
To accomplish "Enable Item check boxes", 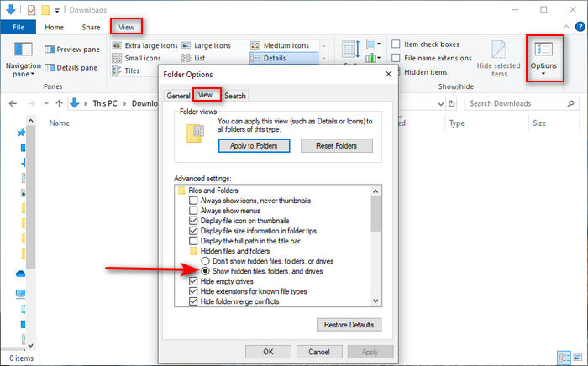I will [396, 44].
